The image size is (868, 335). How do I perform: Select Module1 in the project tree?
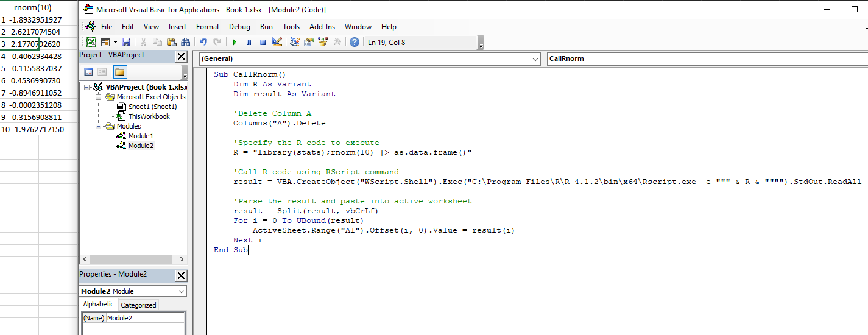click(x=141, y=136)
